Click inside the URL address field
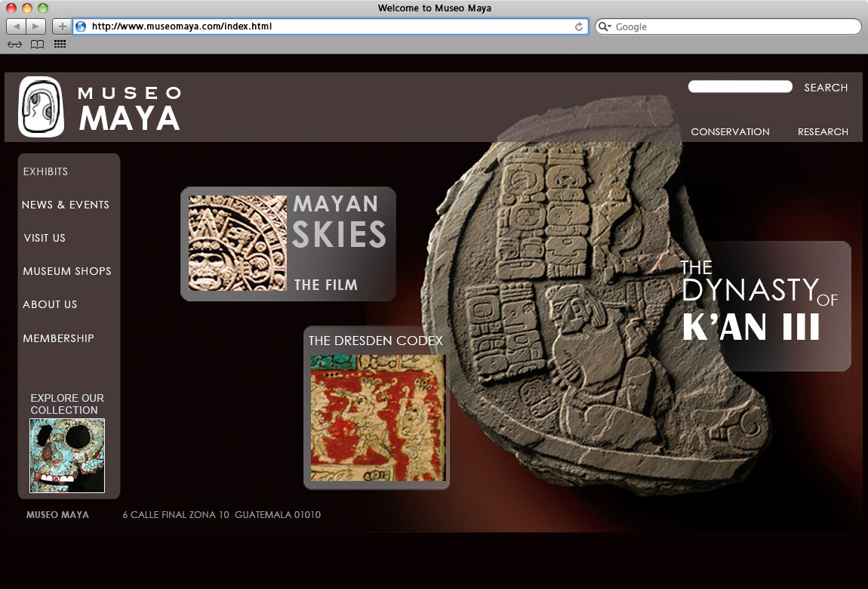 (302, 26)
